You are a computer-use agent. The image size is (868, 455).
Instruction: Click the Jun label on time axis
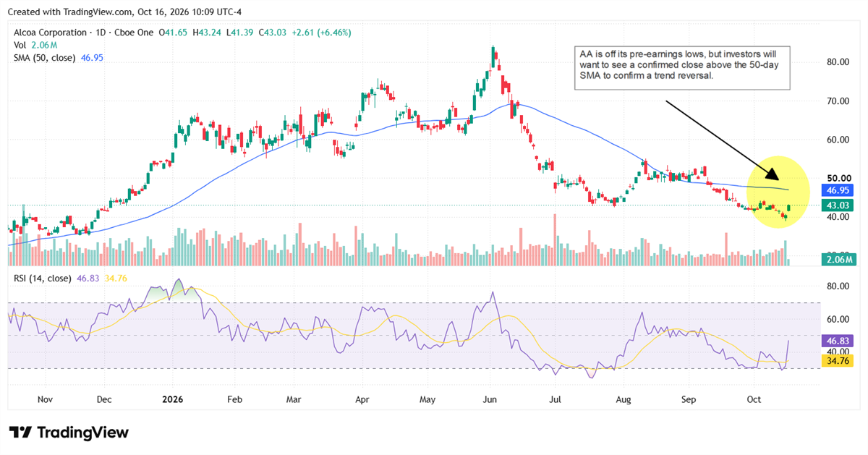[490, 399]
